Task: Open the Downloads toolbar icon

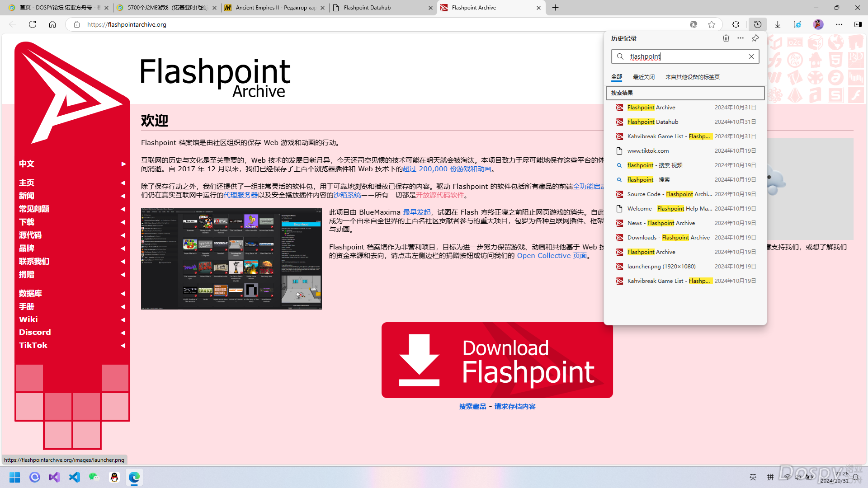Action: point(778,24)
